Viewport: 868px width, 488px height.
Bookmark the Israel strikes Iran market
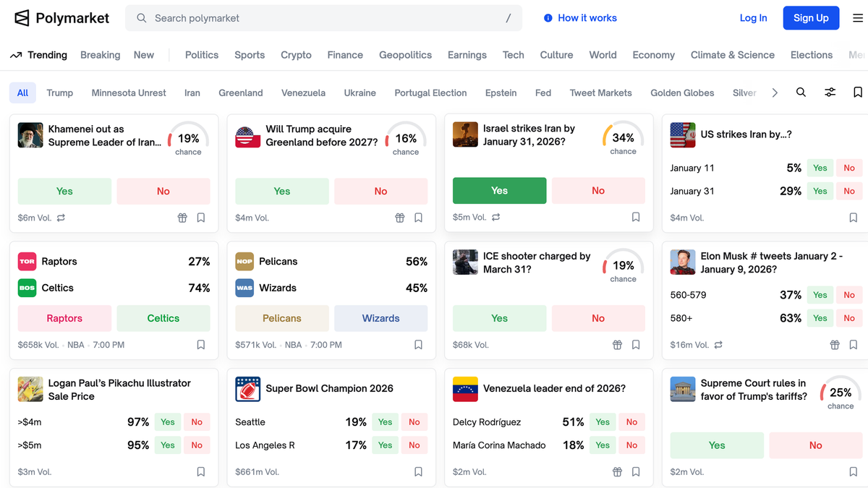point(636,217)
